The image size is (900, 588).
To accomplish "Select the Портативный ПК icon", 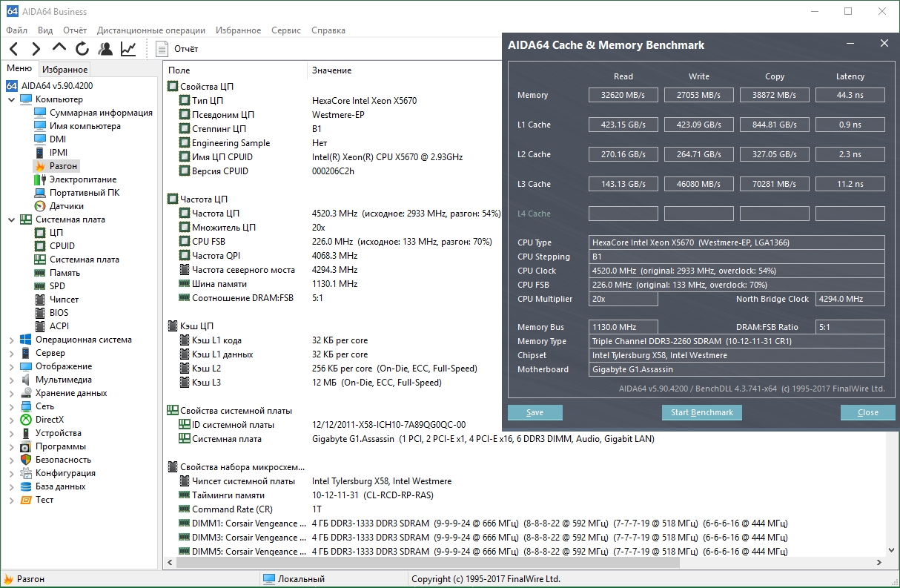I will point(40,193).
